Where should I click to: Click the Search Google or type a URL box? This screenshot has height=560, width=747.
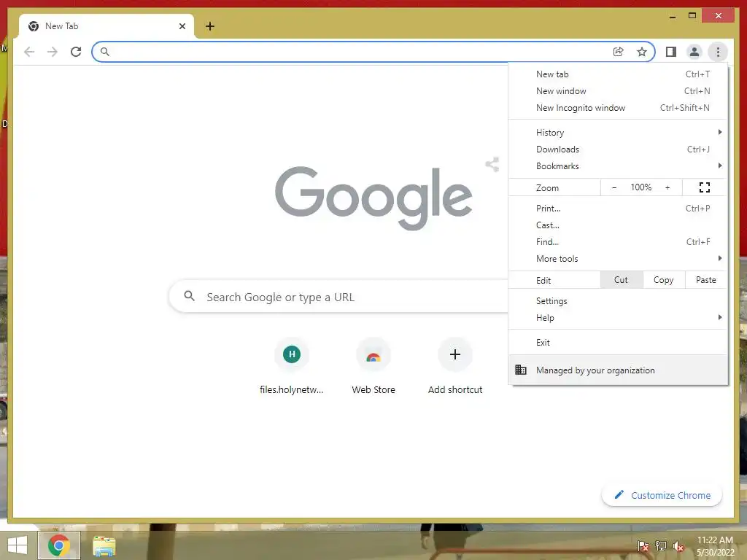(338, 297)
